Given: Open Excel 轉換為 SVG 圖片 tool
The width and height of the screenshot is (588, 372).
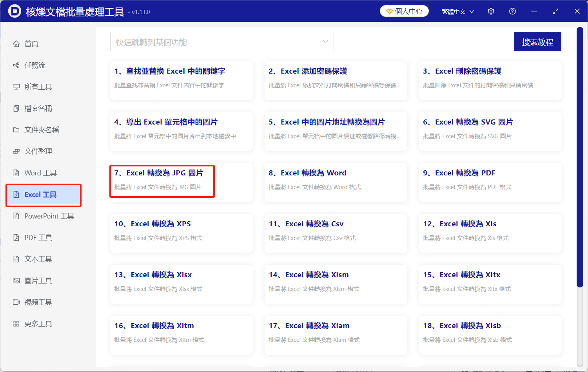Looking at the screenshot, I should [x=490, y=132].
